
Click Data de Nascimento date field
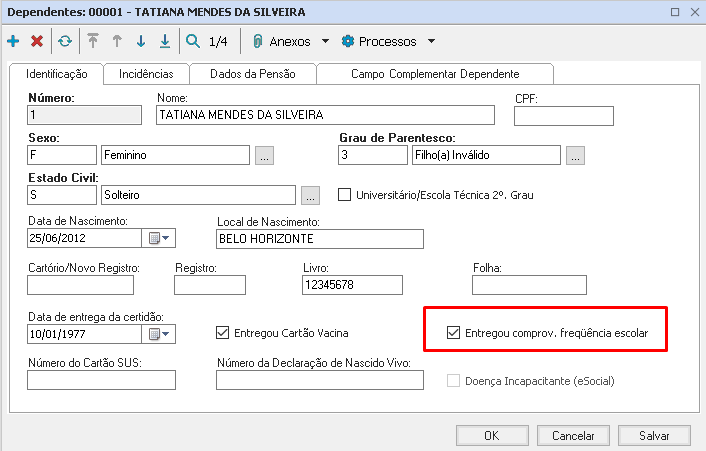(85, 238)
